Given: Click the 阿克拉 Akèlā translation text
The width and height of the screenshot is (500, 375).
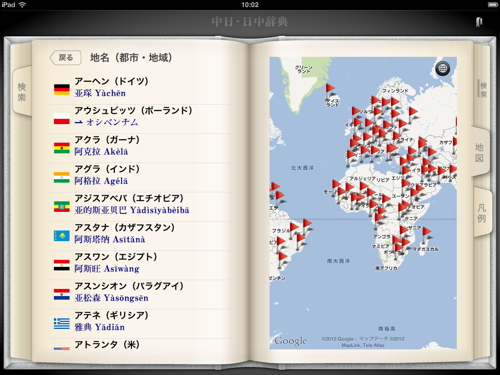Looking at the screenshot, I should pos(101,152).
